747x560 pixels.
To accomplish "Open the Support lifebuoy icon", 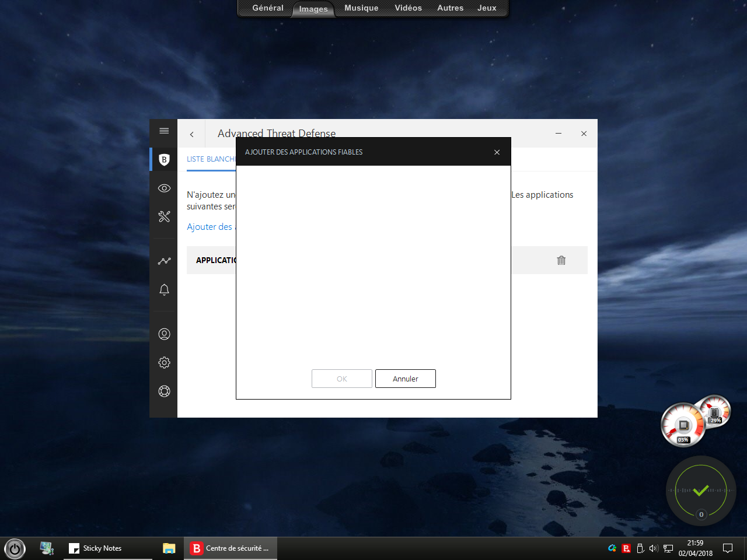I will coord(164,391).
